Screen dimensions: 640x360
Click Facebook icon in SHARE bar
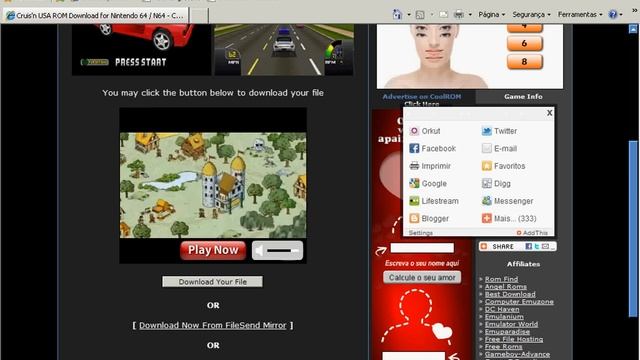(528, 246)
